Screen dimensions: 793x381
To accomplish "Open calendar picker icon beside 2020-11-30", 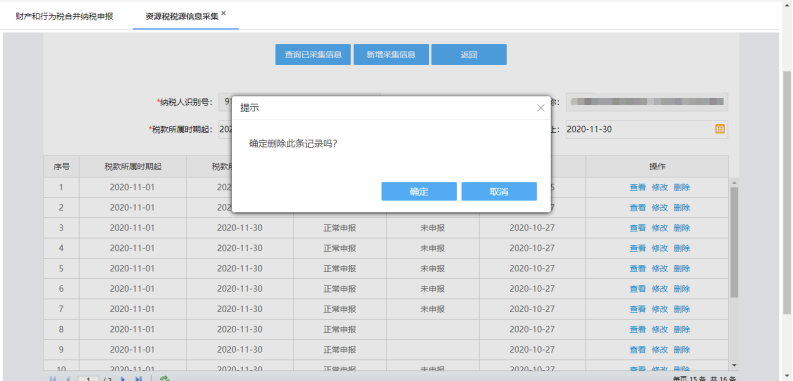I will click(720, 129).
